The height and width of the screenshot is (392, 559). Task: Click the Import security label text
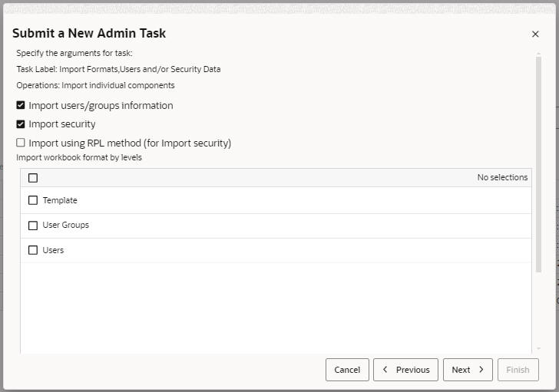click(x=62, y=124)
